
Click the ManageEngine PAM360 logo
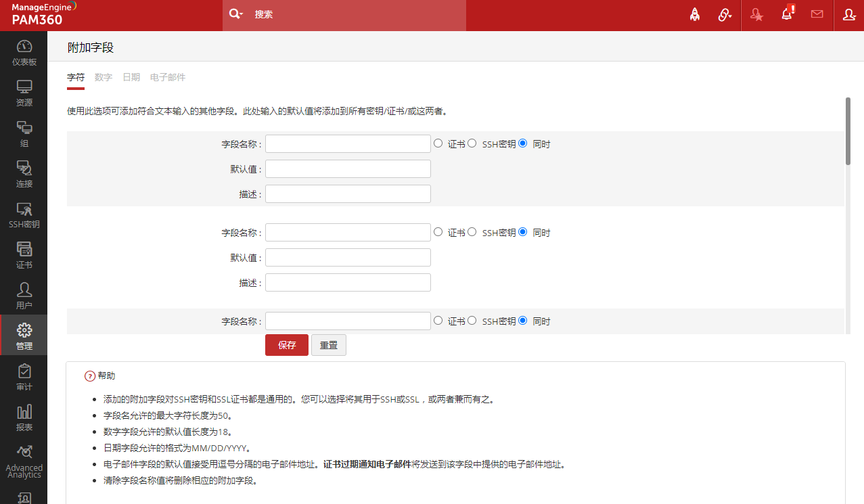[44, 14]
